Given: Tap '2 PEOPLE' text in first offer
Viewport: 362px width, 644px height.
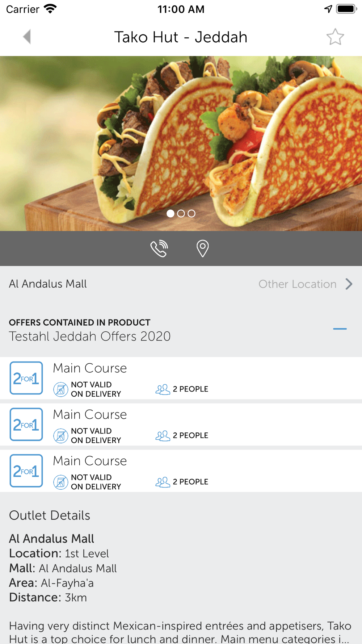Looking at the screenshot, I should point(190,389).
